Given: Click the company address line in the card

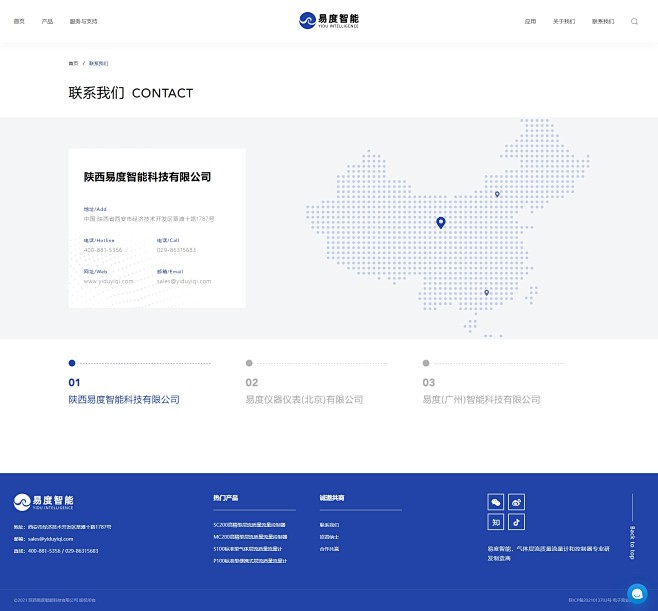Looking at the screenshot, I should [149, 219].
